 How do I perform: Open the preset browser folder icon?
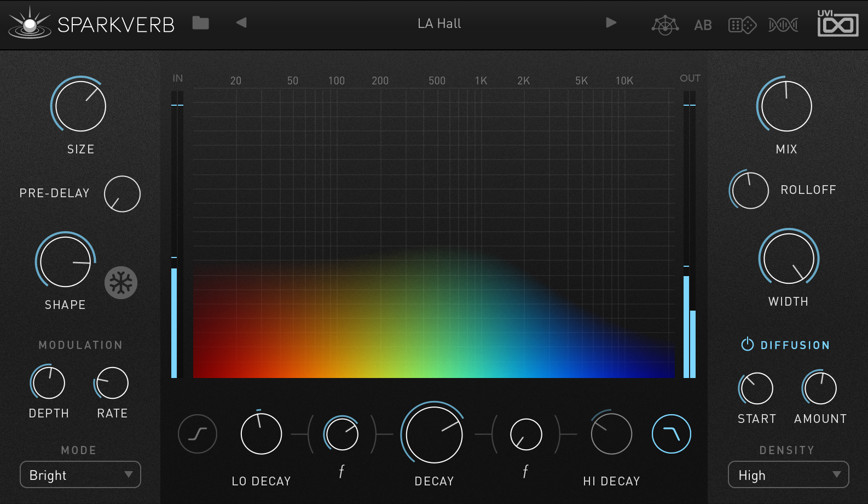pyautogui.click(x=200, y=23)
